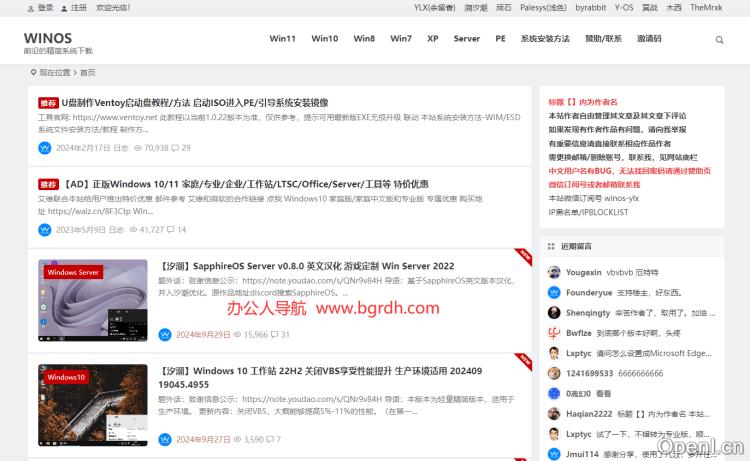Open the Windows10 post thumbnail image
Screen dimensions: 750x461
(x=93, y=405)
